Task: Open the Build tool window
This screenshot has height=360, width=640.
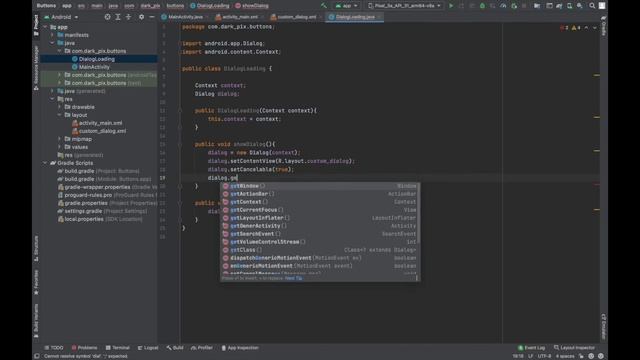Action: [x=175, y=348]
